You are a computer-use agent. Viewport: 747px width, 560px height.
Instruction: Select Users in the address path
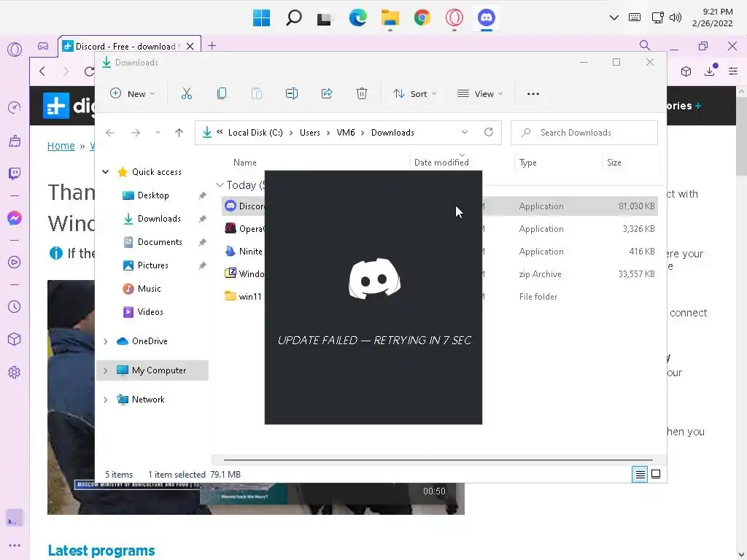(x=309, y=133)
